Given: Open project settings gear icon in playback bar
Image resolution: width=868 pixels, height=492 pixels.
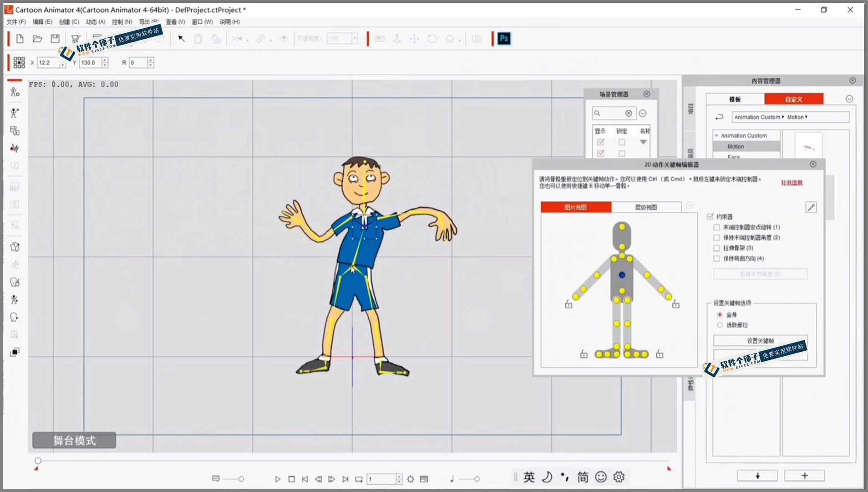Looking at the screenshot, I should click(411, 479).
